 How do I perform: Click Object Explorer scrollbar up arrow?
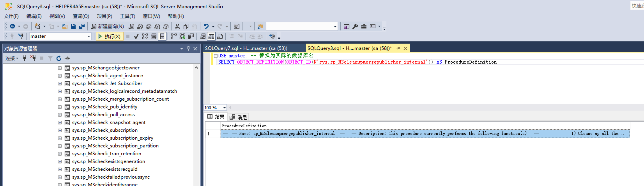(x=196, y=68)
